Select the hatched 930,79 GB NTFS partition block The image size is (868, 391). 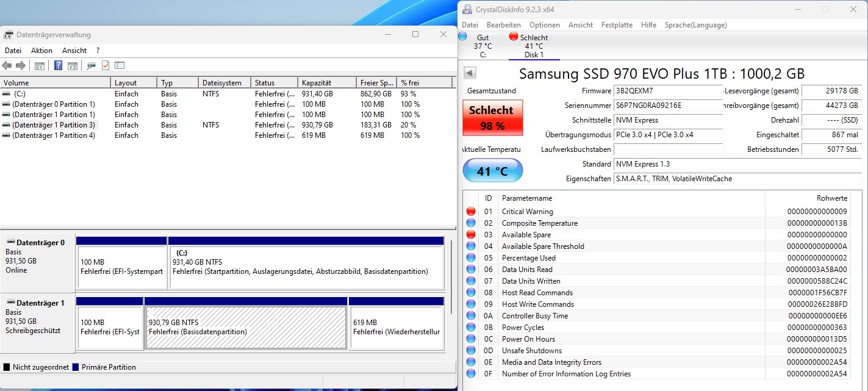click(246, 323)
